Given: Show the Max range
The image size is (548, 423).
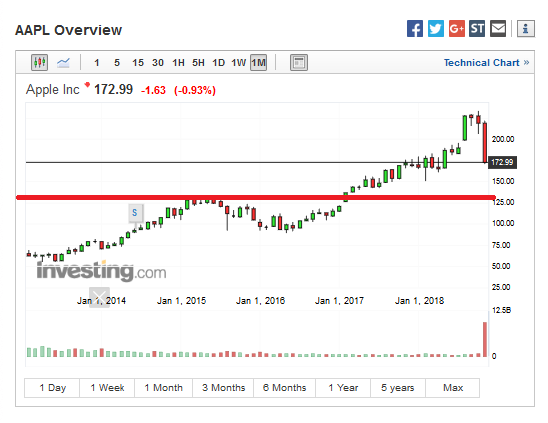Looking at the screenshot, I should (453, 388).
